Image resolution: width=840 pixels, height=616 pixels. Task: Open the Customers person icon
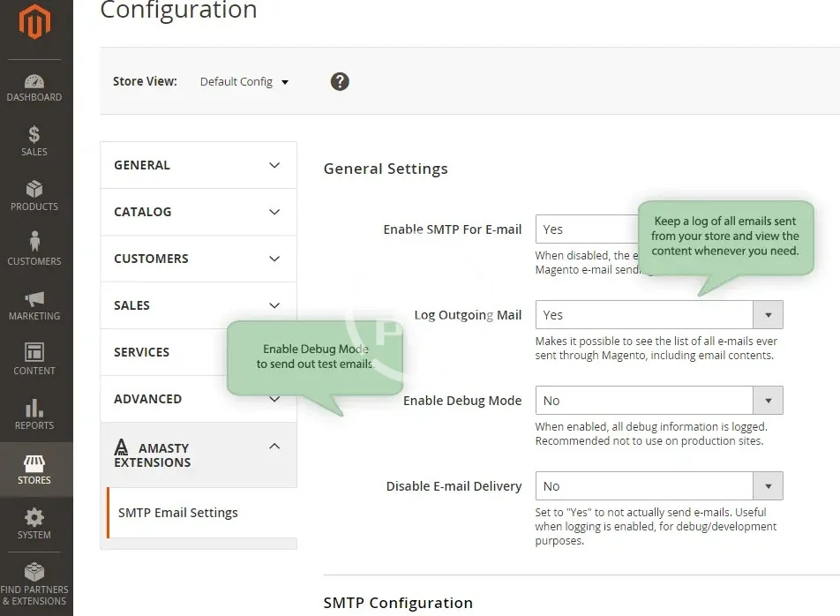(34, 242)
